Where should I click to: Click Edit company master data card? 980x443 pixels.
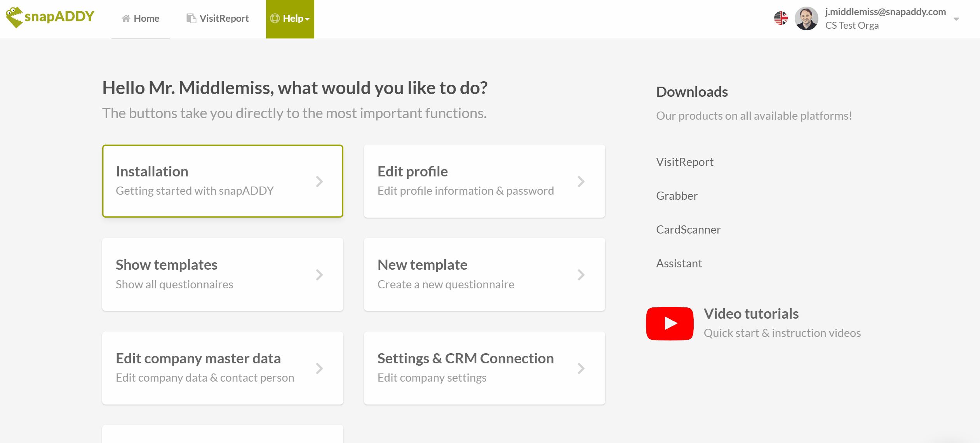tap(223, 368)
